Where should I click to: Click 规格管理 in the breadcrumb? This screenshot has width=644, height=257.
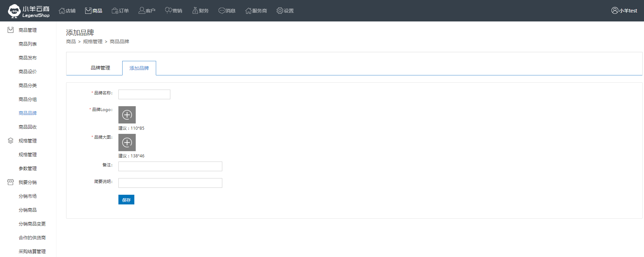(x=93, y=42)
